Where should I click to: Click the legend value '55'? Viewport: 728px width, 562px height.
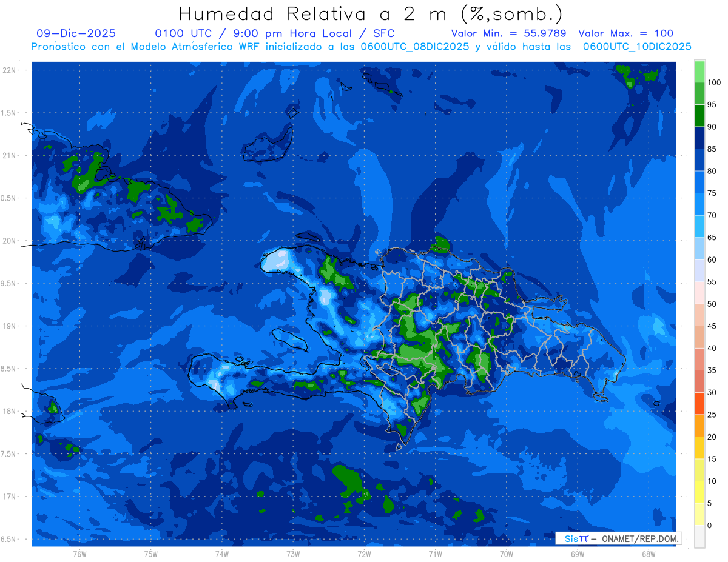tap(712, 282)
